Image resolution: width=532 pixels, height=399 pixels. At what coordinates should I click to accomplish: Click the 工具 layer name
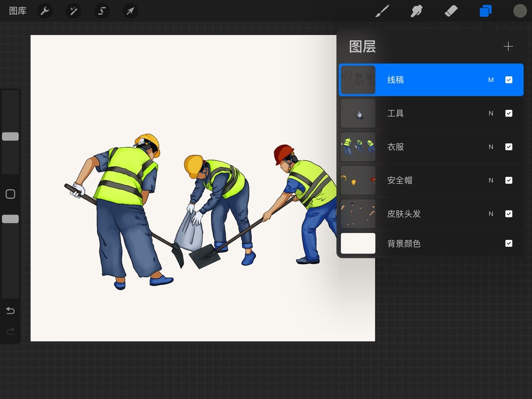(x=395, y=113)
